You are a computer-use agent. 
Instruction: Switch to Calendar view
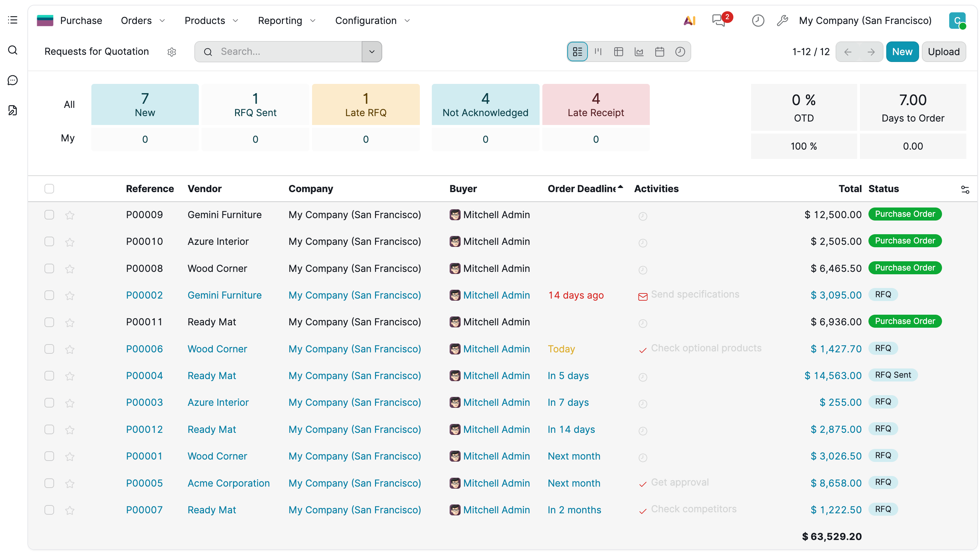(660, 51)
